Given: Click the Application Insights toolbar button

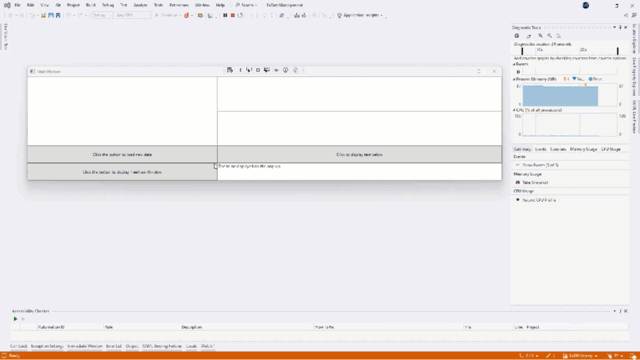Looking at the screenshot, I should coord(360,15).
